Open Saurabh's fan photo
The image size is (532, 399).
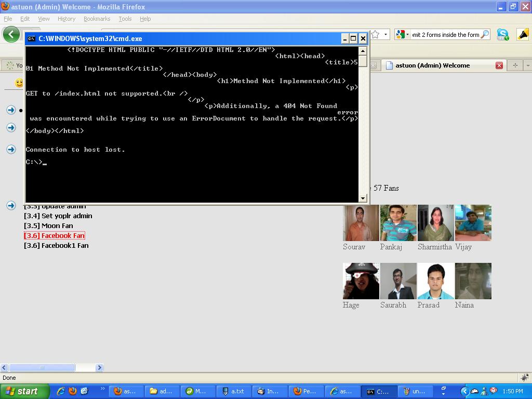click(x=398, y=281)
